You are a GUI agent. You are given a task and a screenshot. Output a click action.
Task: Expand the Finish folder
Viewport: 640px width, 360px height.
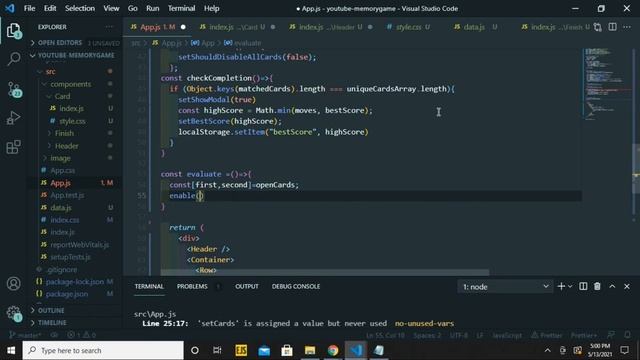[x=64, y=133]
